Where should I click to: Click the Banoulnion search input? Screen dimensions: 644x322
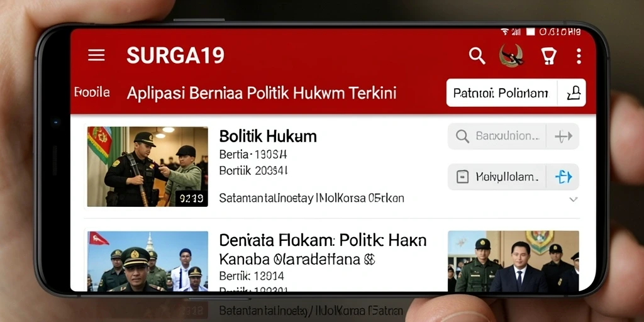click(x=513, y=136)
